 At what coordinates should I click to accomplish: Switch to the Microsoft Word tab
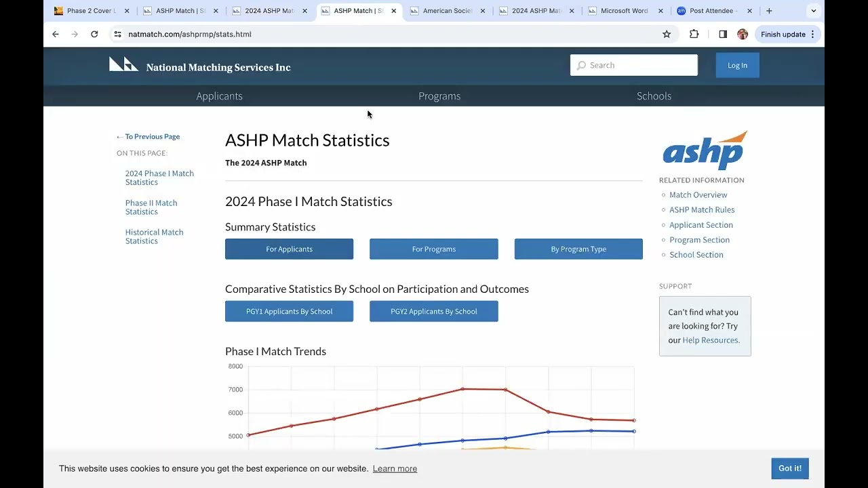click(625, 11)
